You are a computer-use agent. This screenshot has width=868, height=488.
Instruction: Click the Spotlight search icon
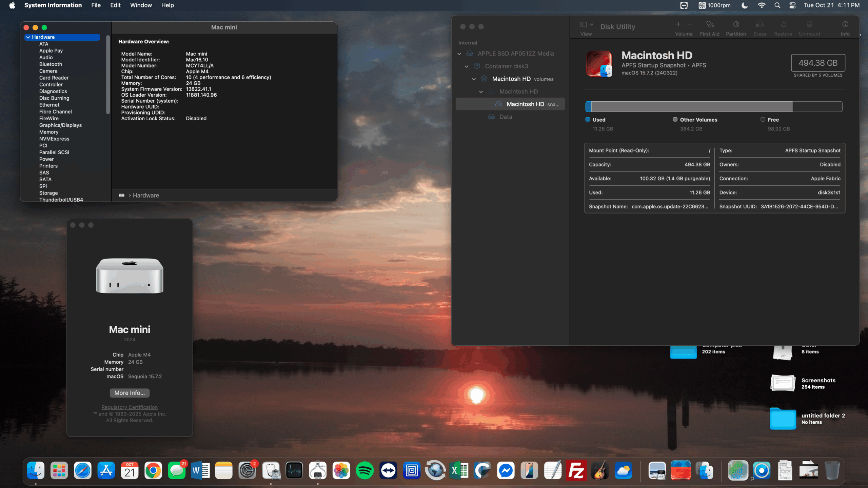777,5
